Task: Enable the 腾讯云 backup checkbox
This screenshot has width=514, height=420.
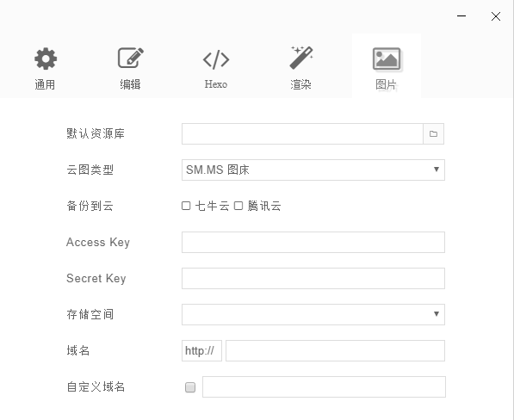Action: coord(238,206)
